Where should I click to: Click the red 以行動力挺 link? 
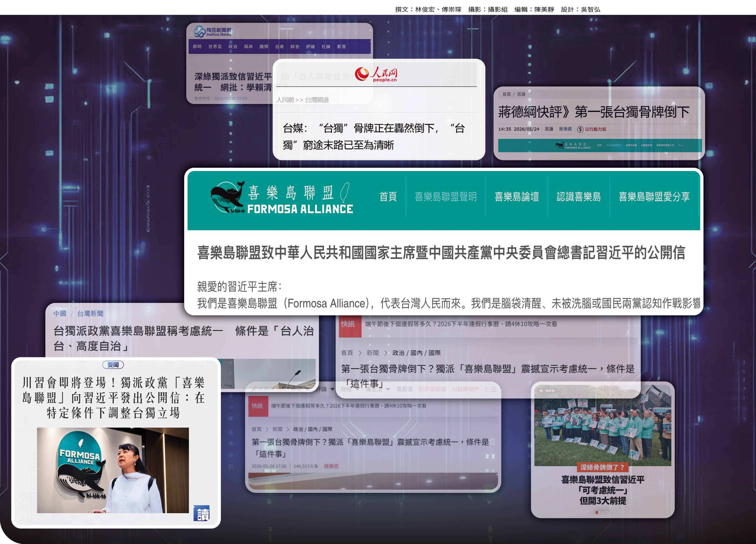point(595,129)
